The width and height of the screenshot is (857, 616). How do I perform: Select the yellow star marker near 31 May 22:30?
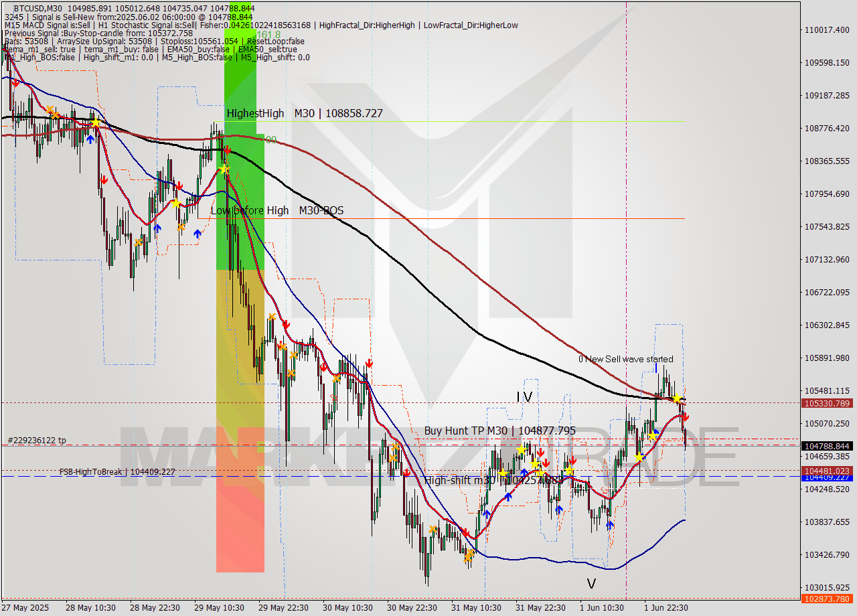(x=569, y=470)
